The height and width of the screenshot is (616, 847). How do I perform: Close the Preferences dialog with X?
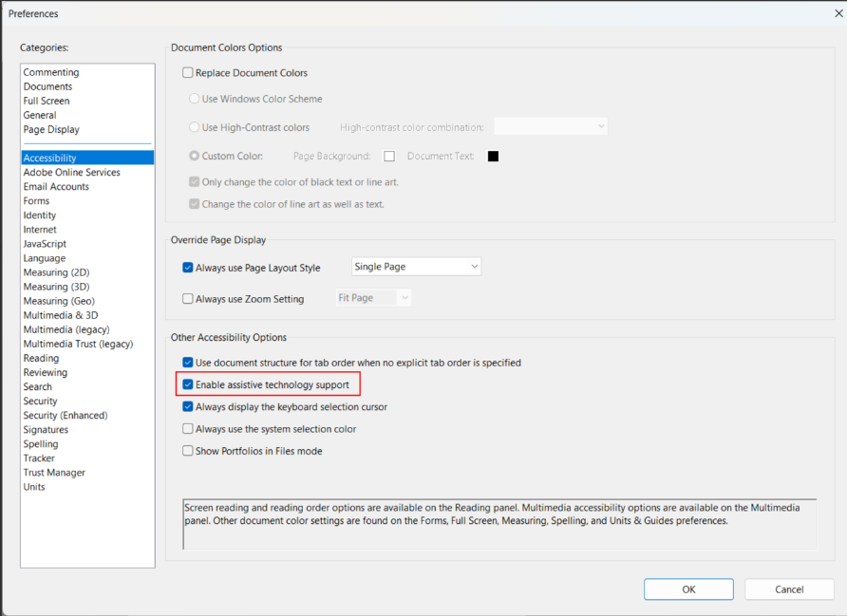[838, 13]
